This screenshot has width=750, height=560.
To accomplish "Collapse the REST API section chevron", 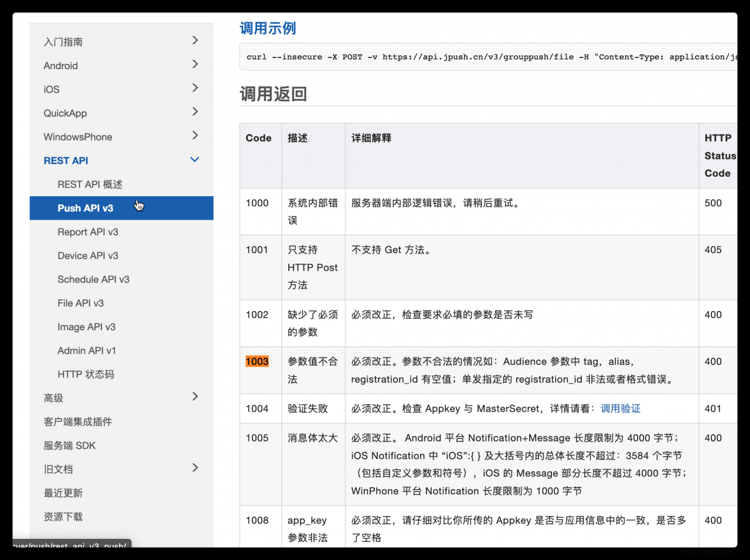I will 195,159.
